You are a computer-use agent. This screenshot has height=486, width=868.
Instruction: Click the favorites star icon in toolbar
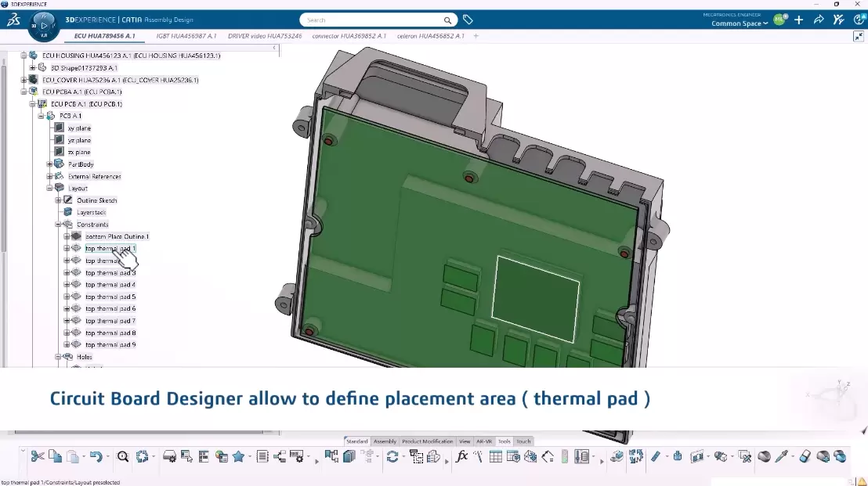[x=238, y=456]
